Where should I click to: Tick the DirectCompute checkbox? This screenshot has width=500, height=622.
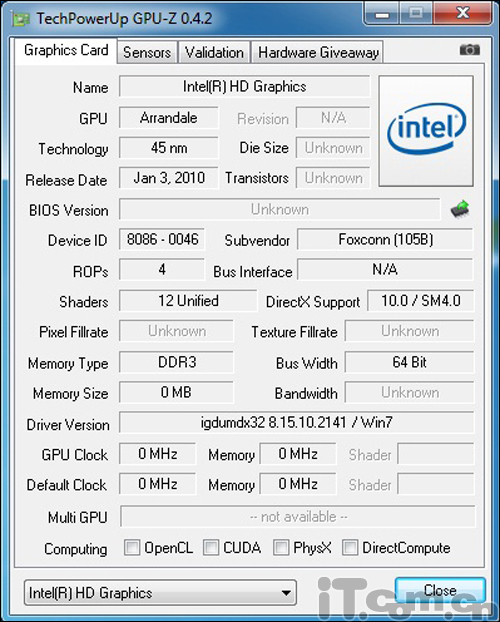pyautogui.click(x=350, y=548)
